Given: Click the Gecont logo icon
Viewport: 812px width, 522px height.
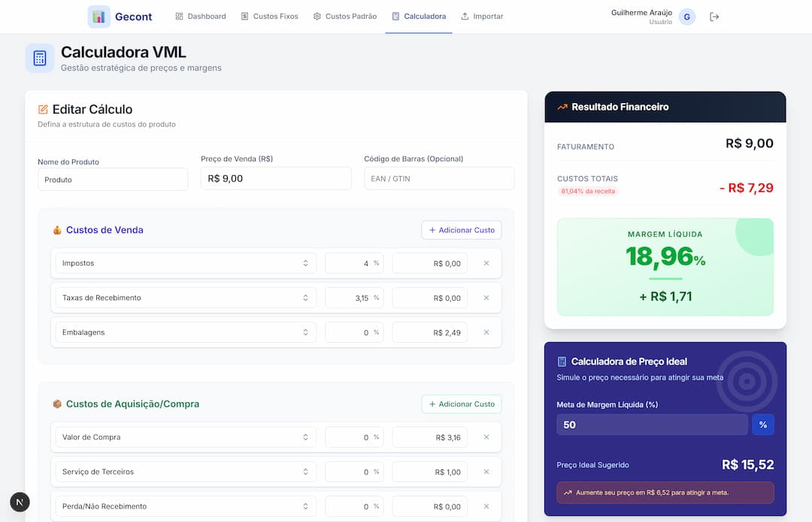Looking at the screenshot, I should (x=98, y=16).
